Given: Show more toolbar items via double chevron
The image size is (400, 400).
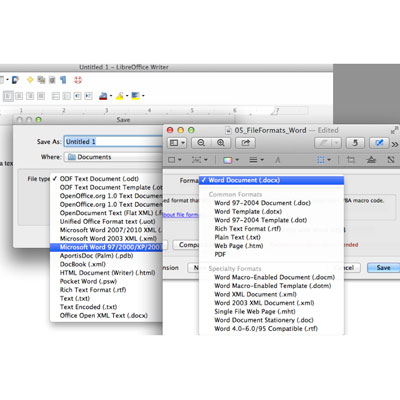Looking at the screenshot, I should pos(395,144).
